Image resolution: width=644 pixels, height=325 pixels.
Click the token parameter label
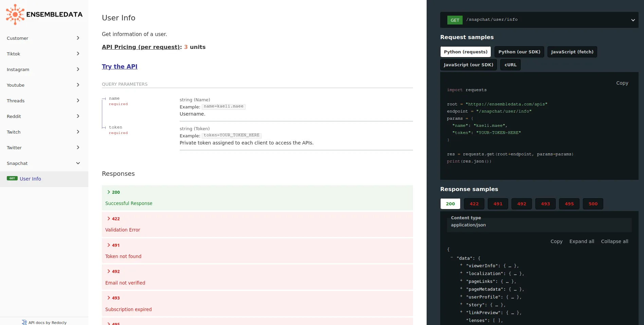point(115,127)
